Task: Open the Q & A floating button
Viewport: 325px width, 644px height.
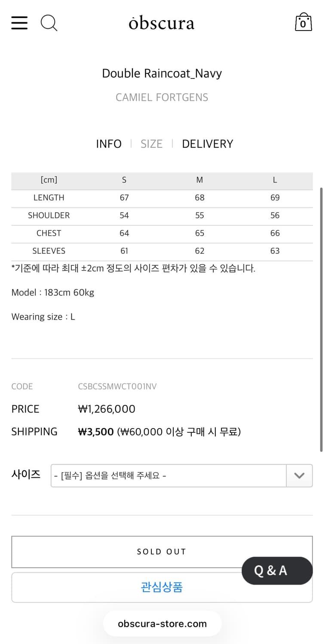Action: (x=277, y=571)
